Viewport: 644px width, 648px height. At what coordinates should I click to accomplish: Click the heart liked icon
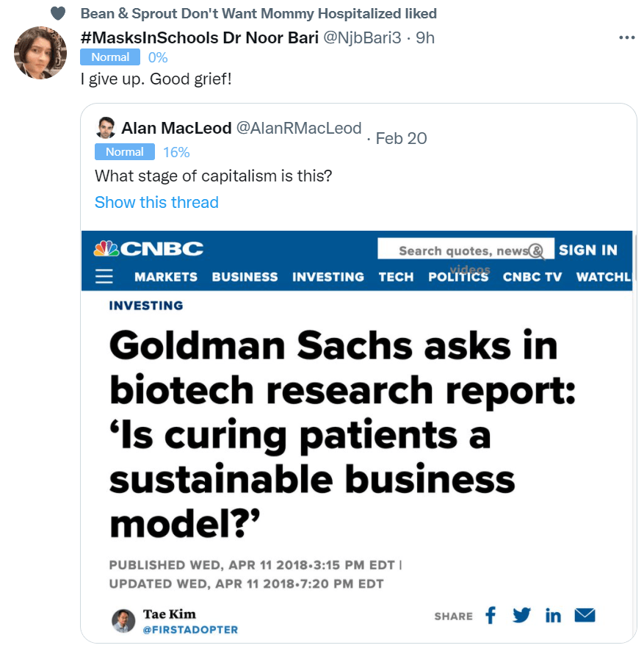coord(58,14)
